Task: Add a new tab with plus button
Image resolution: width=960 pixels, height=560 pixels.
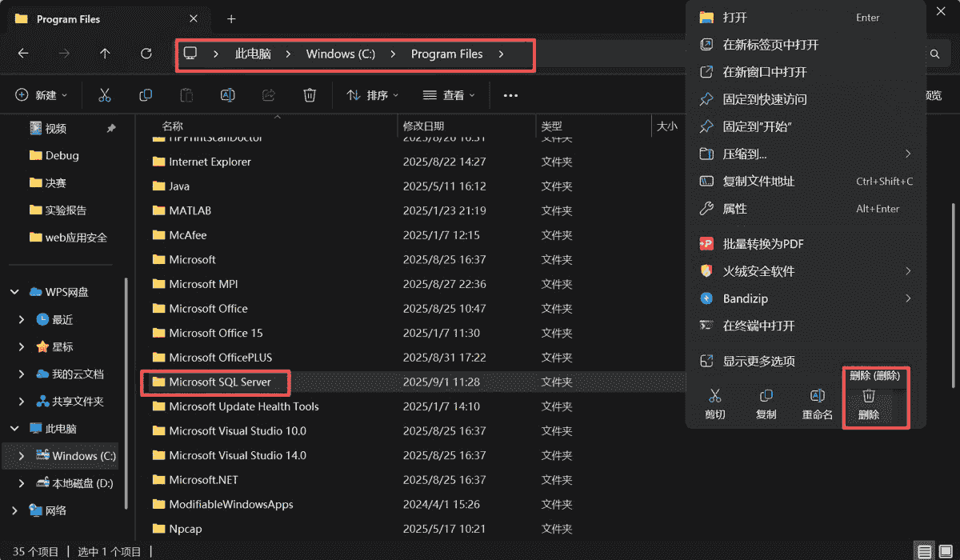Action: click(231, 18)
